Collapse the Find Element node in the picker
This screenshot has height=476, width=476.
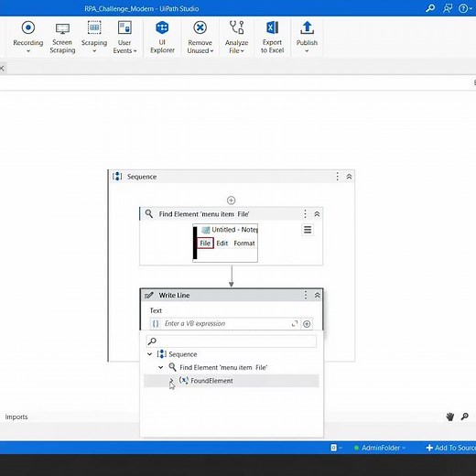[160, 367]
